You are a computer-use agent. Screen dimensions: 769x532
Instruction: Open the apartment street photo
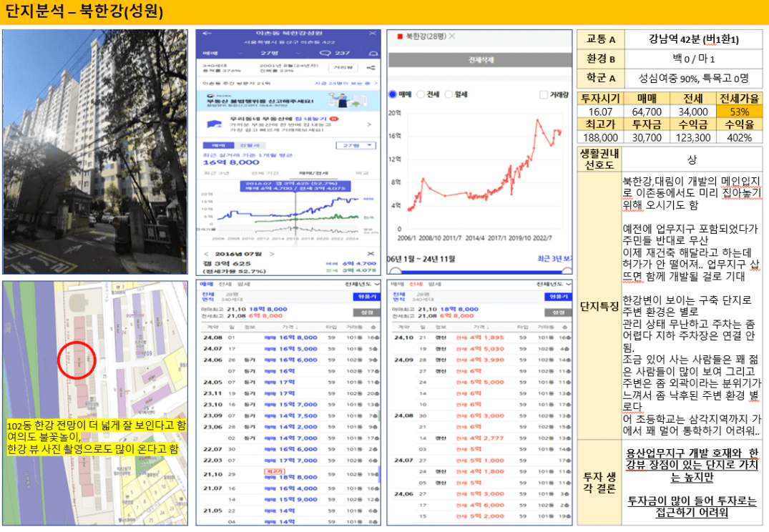click(x=95, y=152)
